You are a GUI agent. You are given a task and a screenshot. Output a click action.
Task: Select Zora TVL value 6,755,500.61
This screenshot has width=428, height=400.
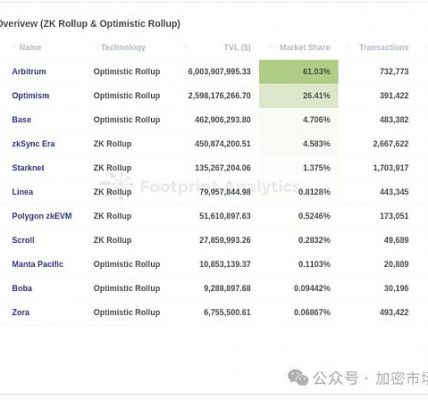pos(227,312)
